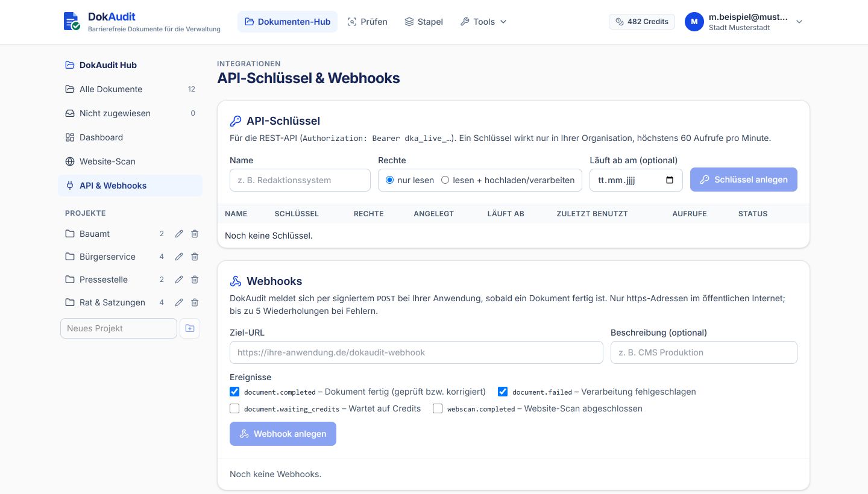
Task: Click the user avatar with letter M
Action: (x=694, y=22)
